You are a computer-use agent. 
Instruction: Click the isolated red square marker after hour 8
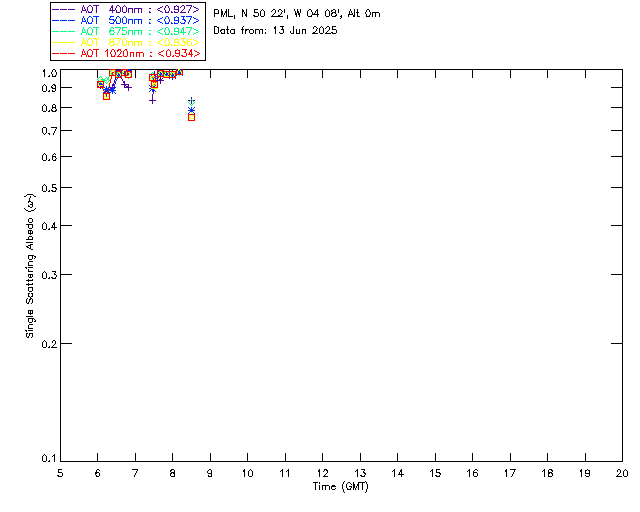click(x=191, y=118)
